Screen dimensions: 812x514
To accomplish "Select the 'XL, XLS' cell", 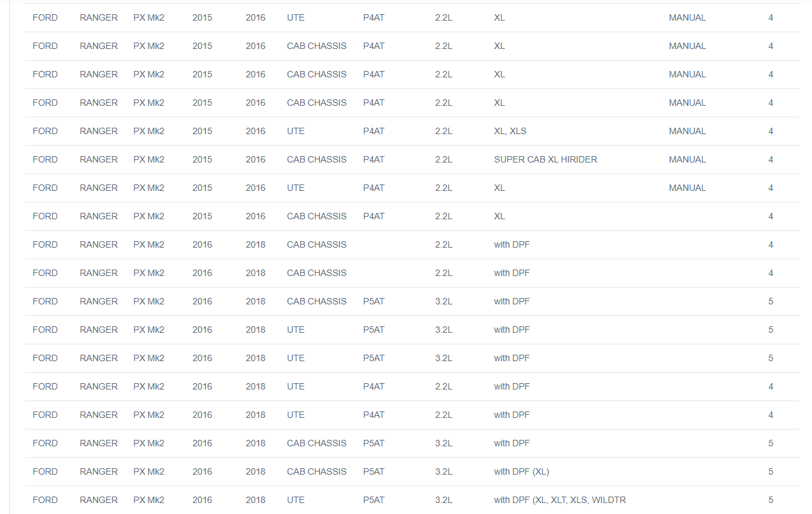I will click(x=510, y=131).
